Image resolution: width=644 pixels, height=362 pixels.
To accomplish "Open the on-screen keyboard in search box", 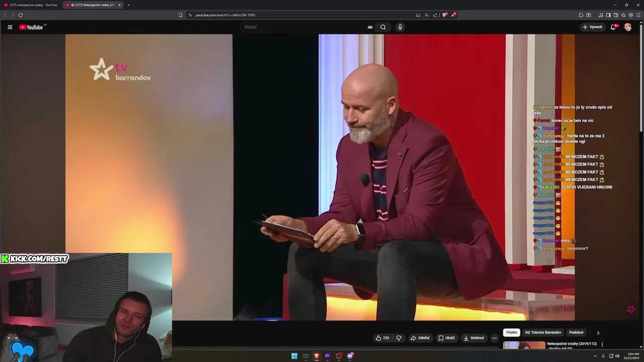I will (x=370, y=27).
